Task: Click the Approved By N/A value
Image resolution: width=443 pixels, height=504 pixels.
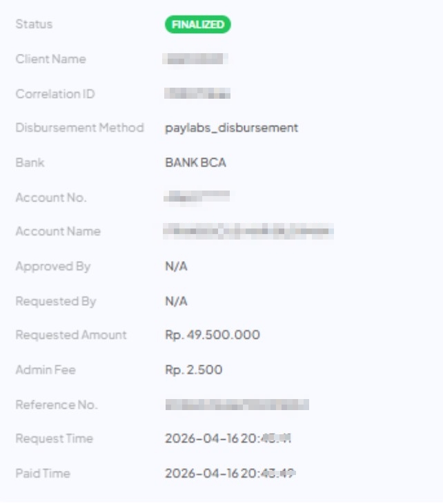Action: click(176, 266)
